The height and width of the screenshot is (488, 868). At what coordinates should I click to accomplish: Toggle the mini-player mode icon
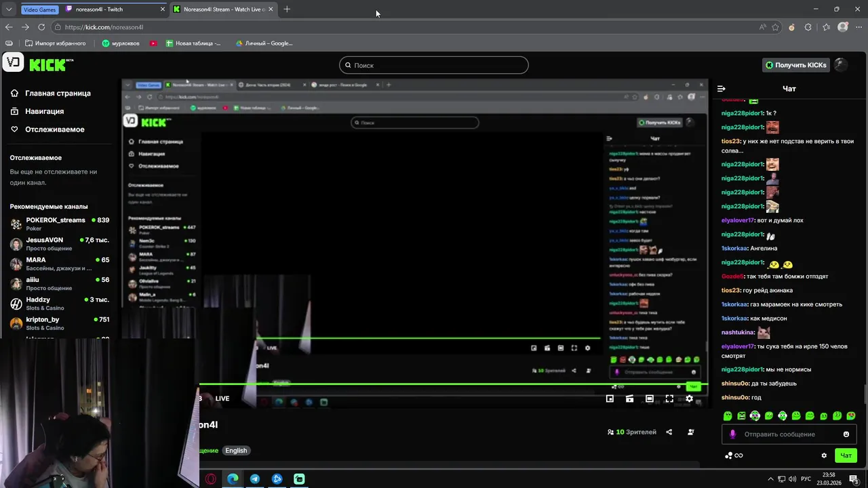610,399
